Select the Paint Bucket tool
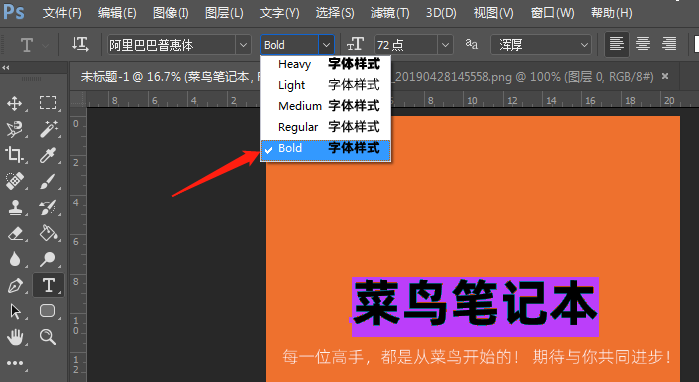 point(48,233)
